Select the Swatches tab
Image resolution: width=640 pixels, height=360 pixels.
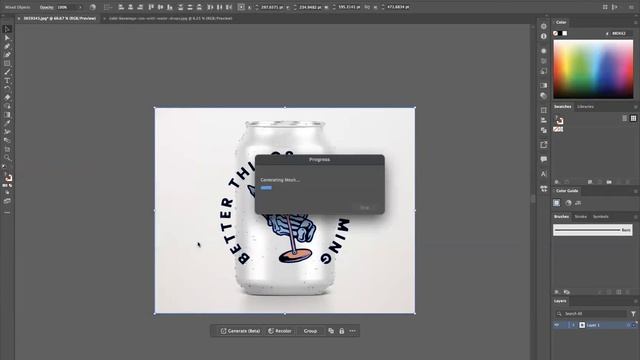pos(562,107)
